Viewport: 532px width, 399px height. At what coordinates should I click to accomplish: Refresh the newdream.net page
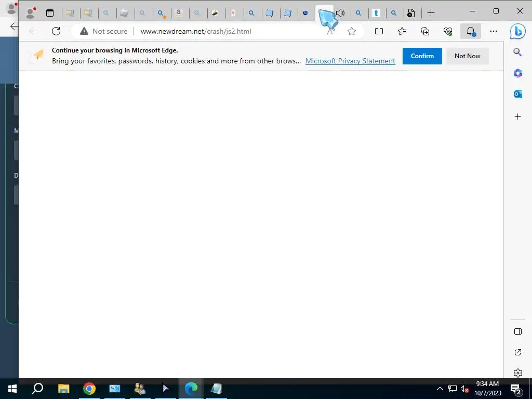tap(56, 31)
